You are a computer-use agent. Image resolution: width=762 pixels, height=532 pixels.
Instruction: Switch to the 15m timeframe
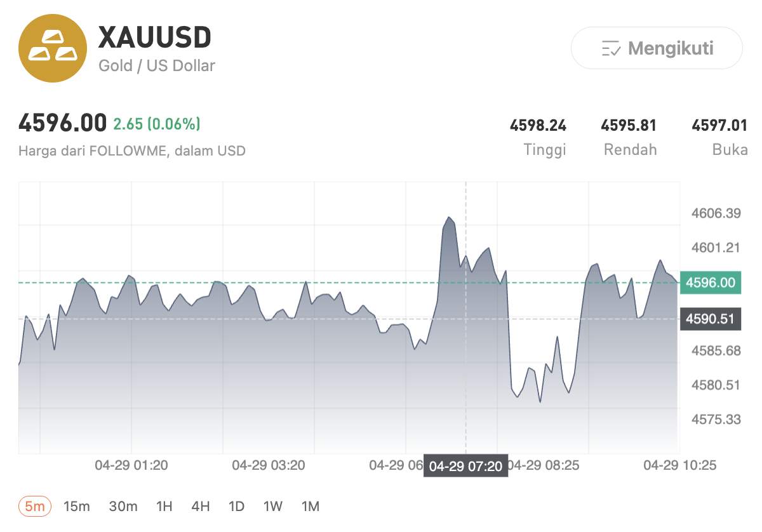77,506
